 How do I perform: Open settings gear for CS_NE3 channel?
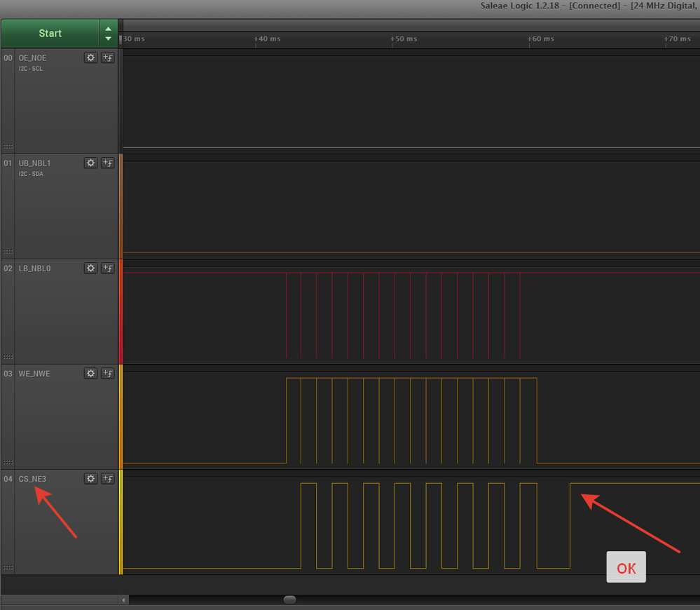[90, 479]
